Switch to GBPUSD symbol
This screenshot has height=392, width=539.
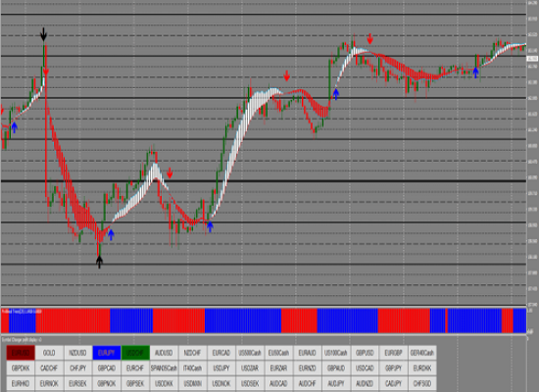tap(365, 353)
